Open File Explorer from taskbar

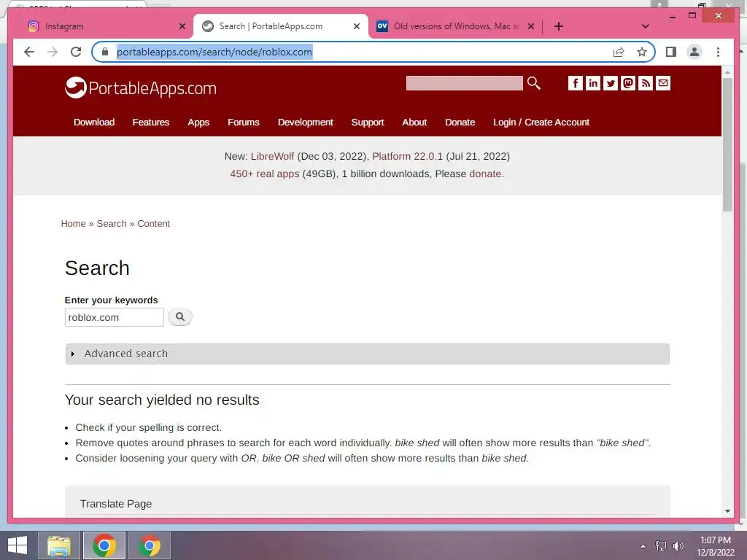click(x=59, y=545)
